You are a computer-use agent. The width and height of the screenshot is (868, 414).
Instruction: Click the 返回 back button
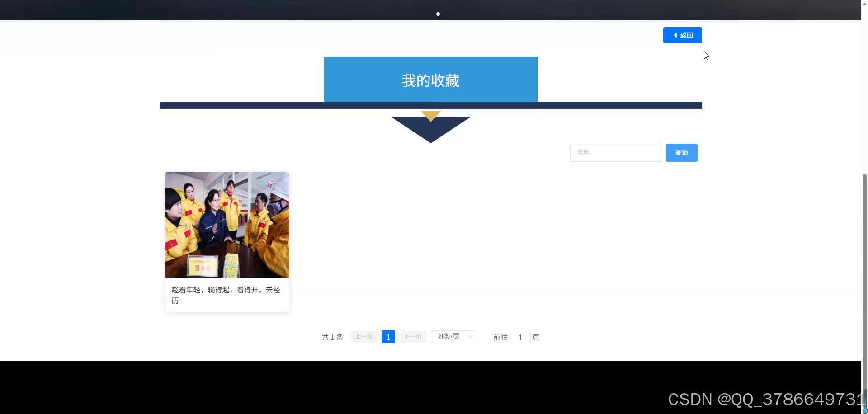pos(682,35)
